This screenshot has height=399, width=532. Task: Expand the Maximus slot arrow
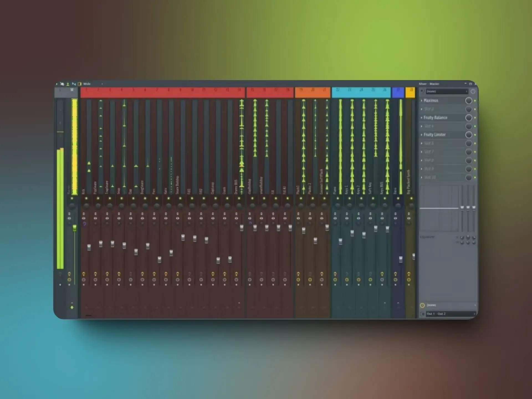(421, 101)
